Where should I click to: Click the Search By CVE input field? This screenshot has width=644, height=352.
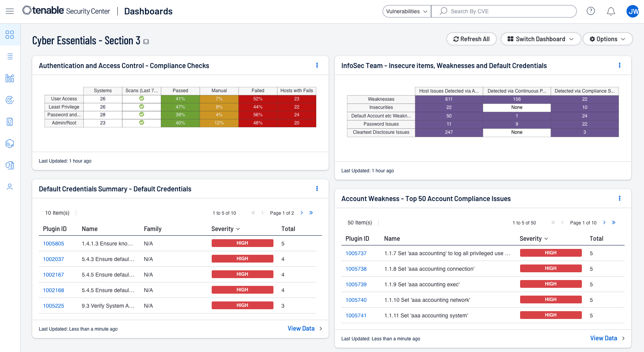(509, 11)
